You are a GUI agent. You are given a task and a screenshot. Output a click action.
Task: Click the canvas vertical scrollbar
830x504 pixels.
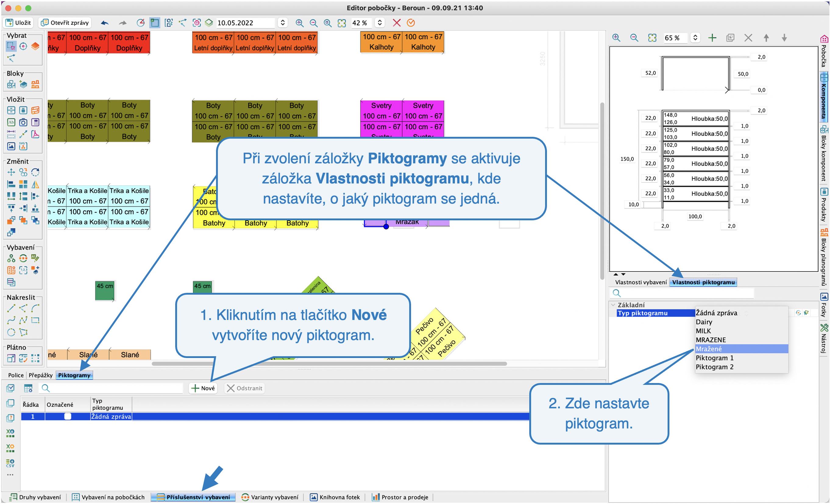[602, 191]
